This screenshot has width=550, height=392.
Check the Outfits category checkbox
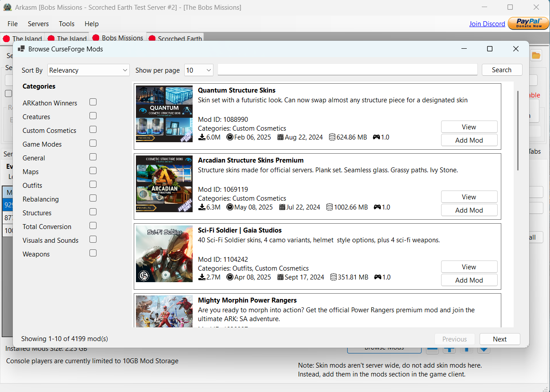[x=93, y=185]
